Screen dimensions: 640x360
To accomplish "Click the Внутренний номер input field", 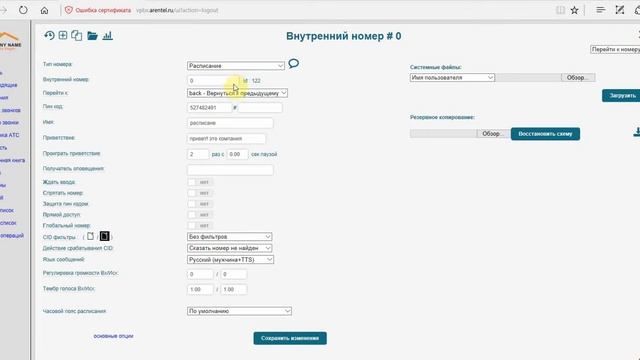I will coord(214,81).
